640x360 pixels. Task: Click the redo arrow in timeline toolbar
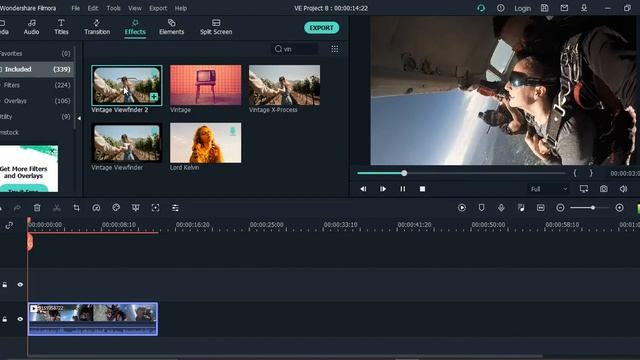click(x=17, y=208)
